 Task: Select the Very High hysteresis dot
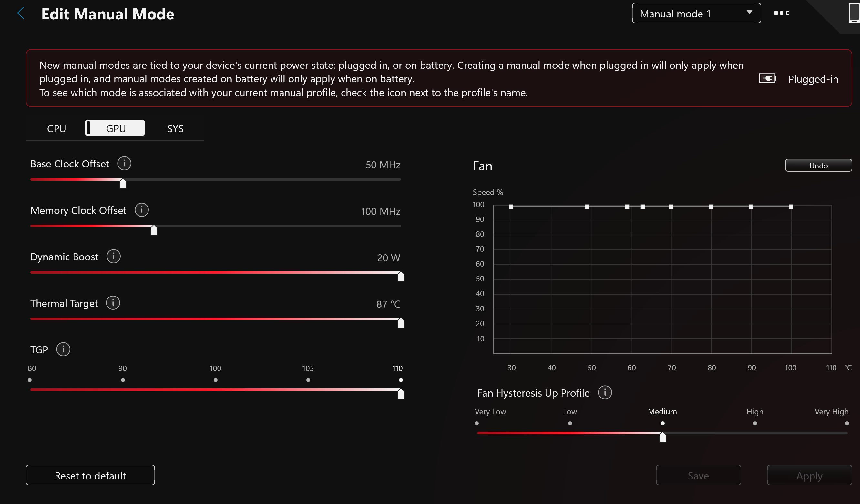pos(846,423)
